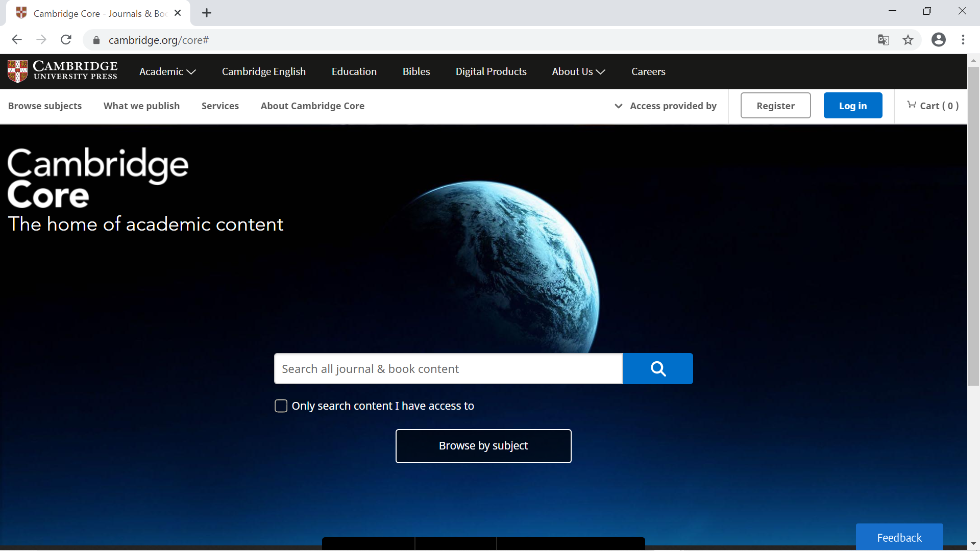This screenshot has width=980, height=551.
Task: Open the Bibles menu item
Action: point(416,71)
